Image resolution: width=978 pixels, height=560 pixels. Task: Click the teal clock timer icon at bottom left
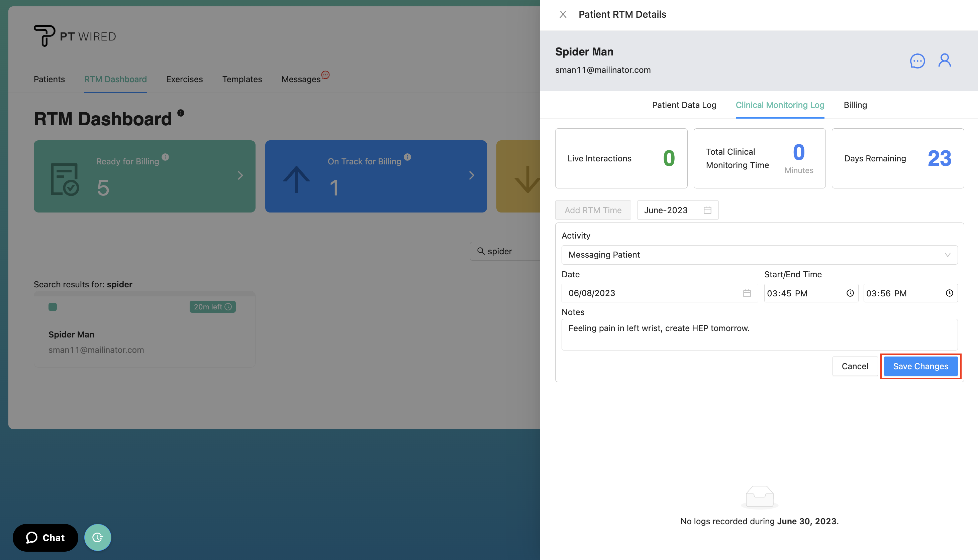[97, 537]
